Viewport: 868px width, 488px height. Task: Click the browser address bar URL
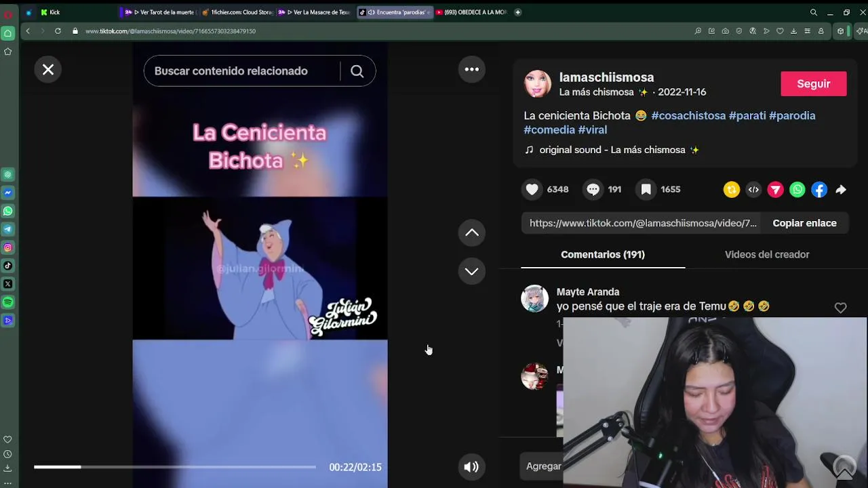pos(170,31)
